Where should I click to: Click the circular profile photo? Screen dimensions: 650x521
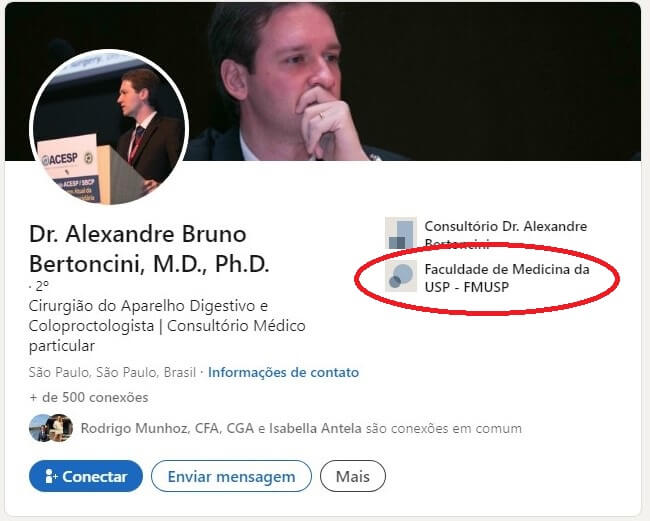pos(109,127)
